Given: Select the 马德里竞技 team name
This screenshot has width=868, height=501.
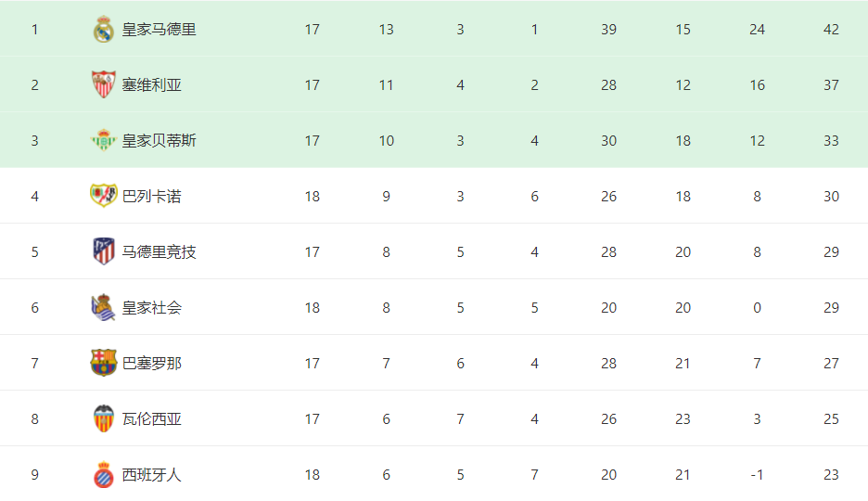Looking at the screenshot, I should pyautogui.click(x=159, y=251).
